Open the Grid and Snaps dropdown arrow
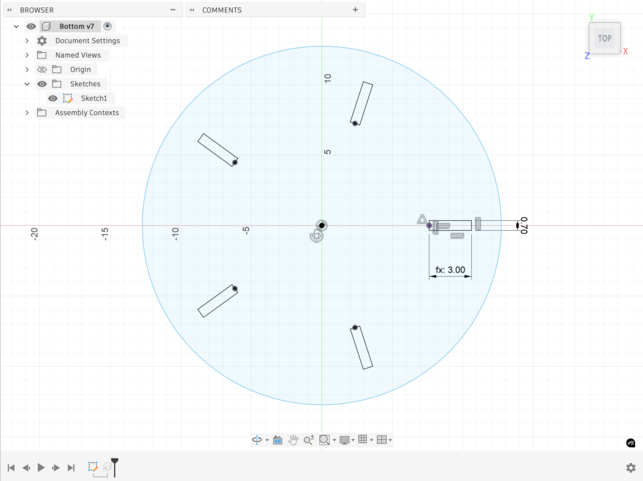Screen dimensions: 643x481 (372, 440)
